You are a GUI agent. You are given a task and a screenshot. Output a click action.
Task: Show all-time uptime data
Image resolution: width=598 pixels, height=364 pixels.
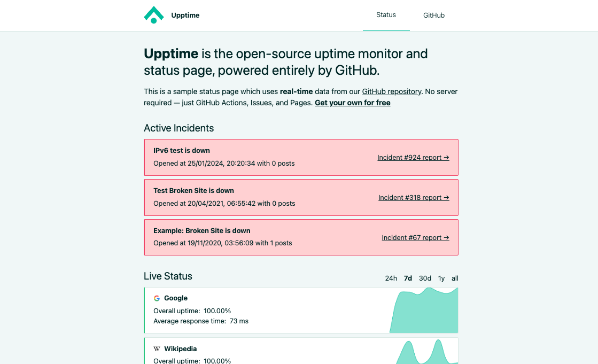454,278
